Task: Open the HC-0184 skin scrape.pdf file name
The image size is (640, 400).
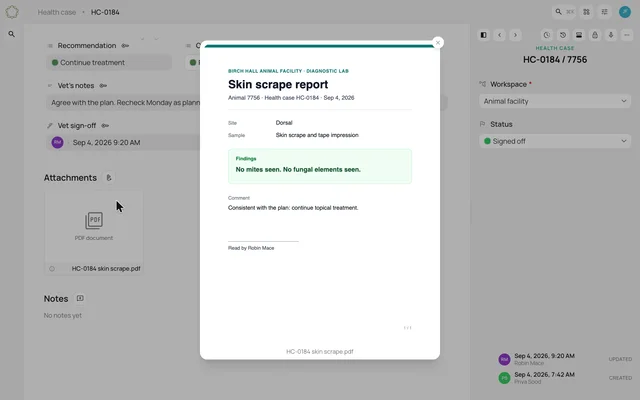Action: 106,269
